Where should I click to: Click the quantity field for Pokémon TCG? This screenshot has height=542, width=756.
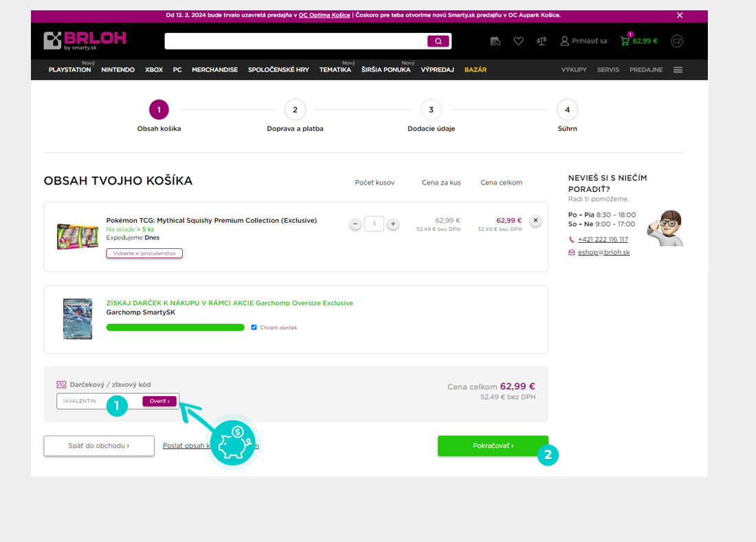click(374, 224)
